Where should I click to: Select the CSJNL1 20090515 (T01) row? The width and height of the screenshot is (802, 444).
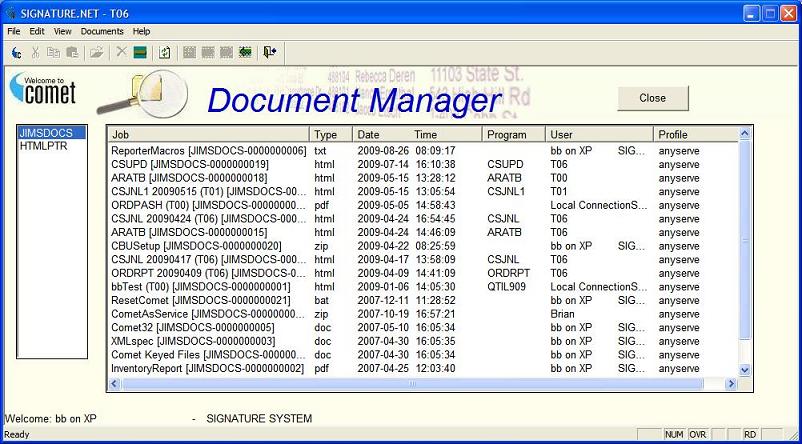pos(423,192)
